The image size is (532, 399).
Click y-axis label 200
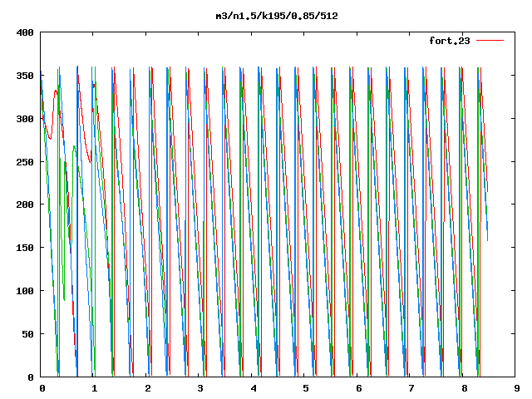click(25, 204)
